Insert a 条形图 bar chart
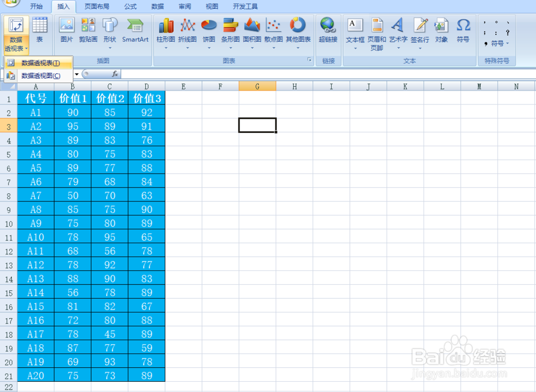Image resolution: width=536 pixels, height=392 pixels. point(230,33)
